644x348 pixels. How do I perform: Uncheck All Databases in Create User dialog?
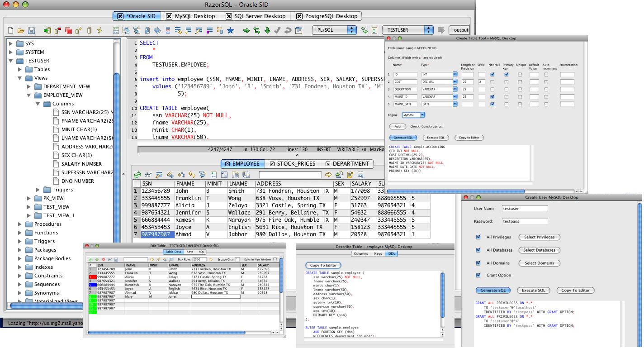click(x=478, y=250)
